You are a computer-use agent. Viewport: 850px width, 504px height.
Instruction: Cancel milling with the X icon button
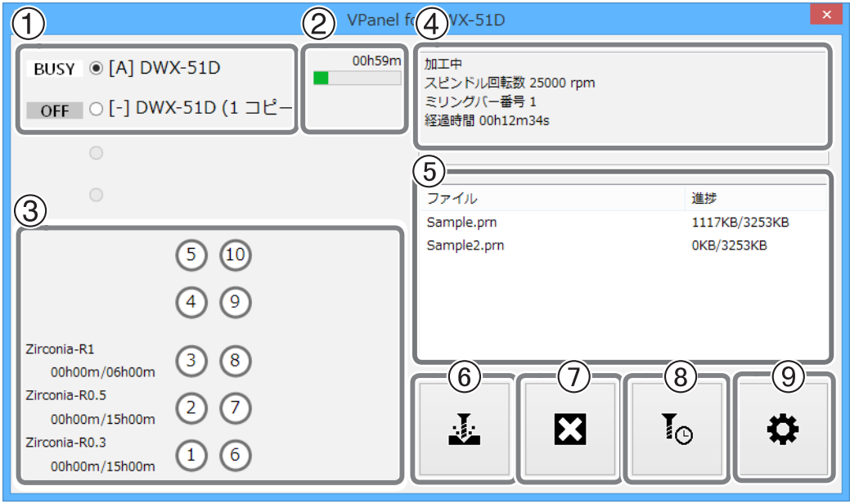(570, 430)
